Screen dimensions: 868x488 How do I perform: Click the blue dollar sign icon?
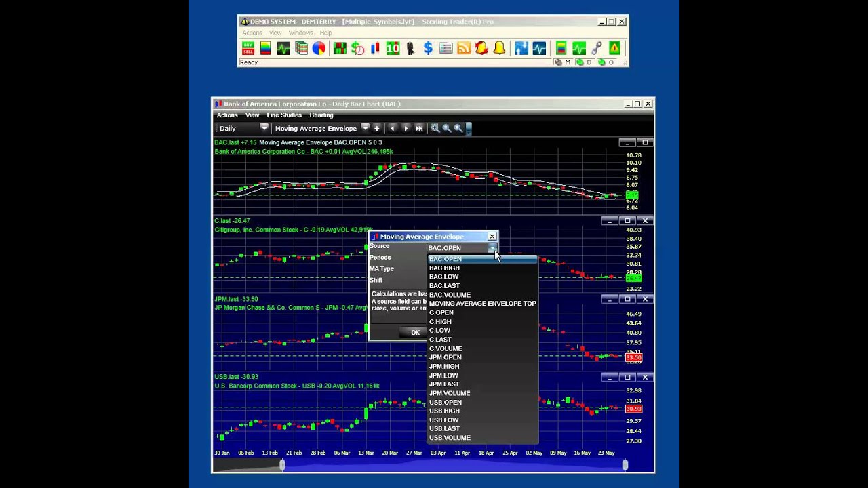pyautogui.click(x=428, y=48)
